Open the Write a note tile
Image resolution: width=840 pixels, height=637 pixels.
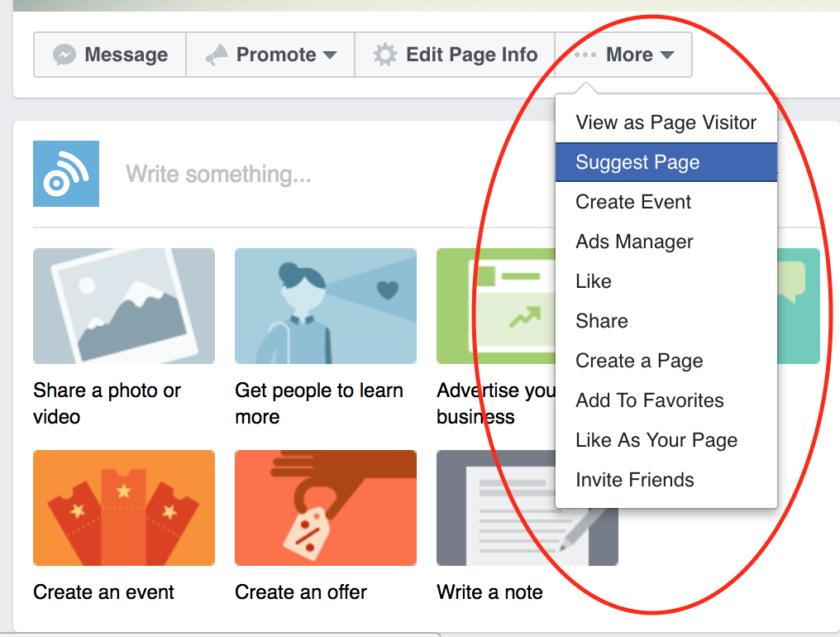coord(496,508)
